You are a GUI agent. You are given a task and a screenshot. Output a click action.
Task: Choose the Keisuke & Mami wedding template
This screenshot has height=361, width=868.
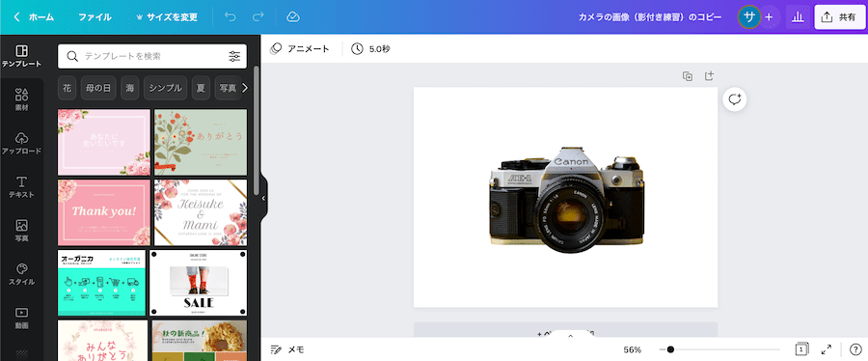(x=201, y=212)
